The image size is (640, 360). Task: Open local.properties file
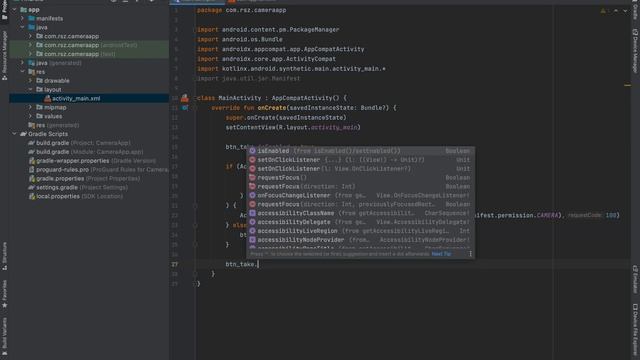pyautogui.click(x=75, y=196)
